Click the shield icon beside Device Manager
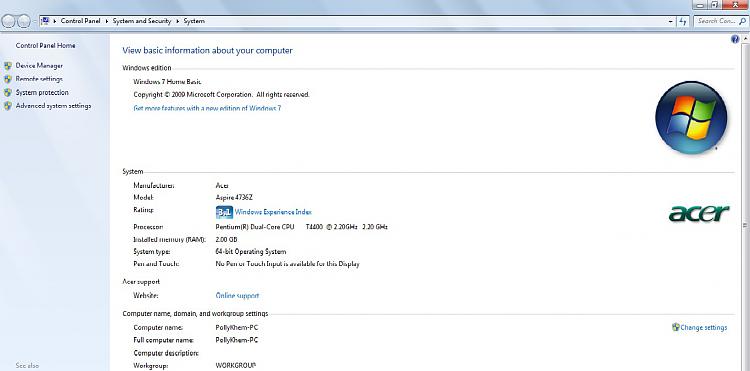 click(8, 65)
